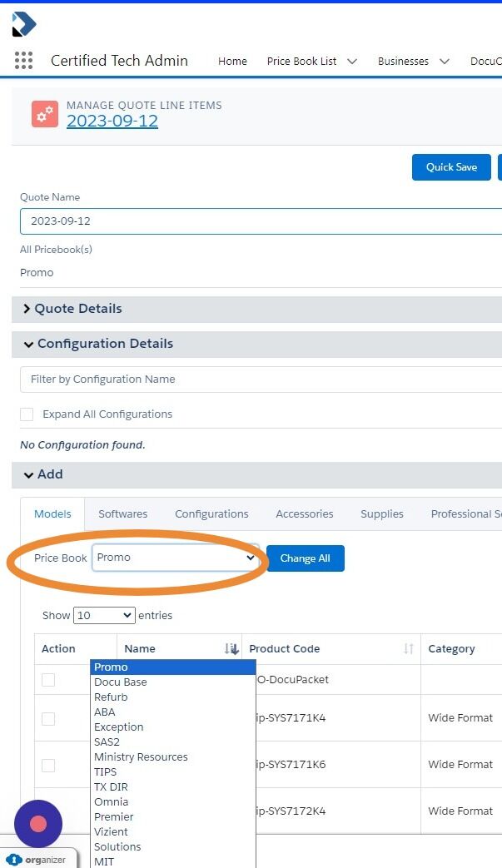This screenshot has height=868, width=502.
Task: Switch to the Supplies tab
Action: 382,514
